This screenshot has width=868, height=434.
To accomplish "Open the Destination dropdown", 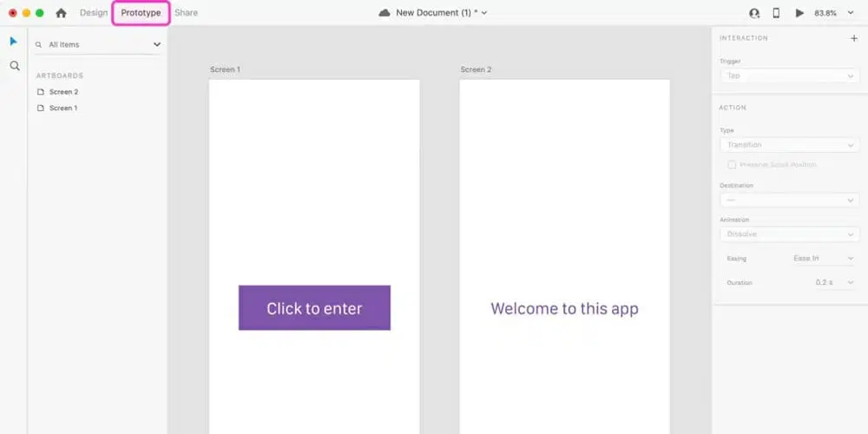I will (789, 200).
